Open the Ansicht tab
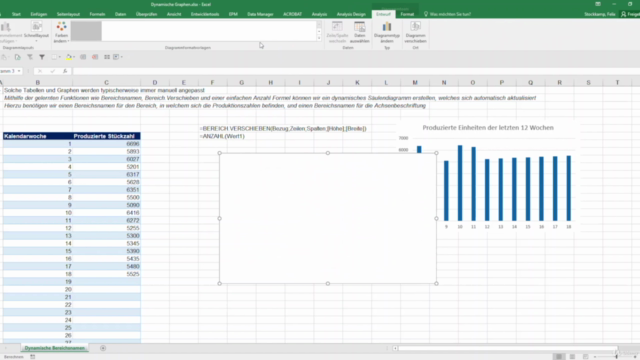Image resolution: width=640 pixels, height=360 pixels. (x=174, y=14)
